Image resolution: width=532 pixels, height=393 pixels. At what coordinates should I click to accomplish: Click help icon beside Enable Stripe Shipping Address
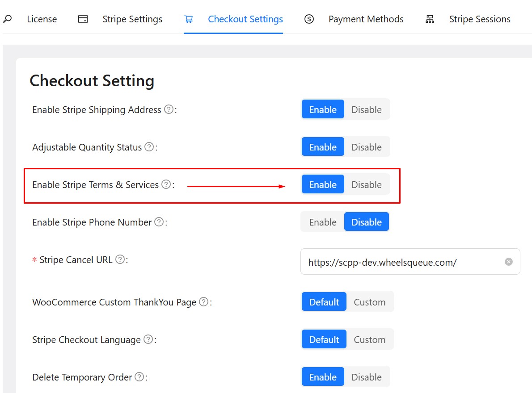[x=169, y=109]
